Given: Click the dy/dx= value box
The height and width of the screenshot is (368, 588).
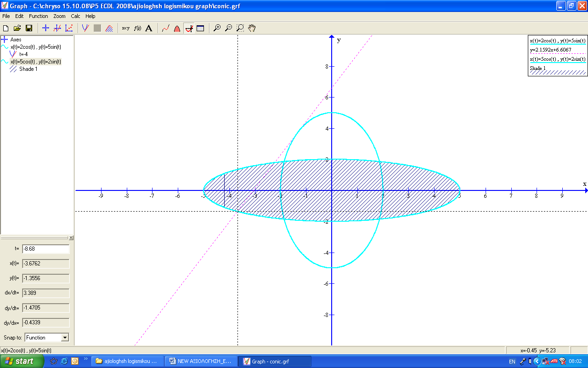Looking at the screenshot, I should click(x=45, y=322).
